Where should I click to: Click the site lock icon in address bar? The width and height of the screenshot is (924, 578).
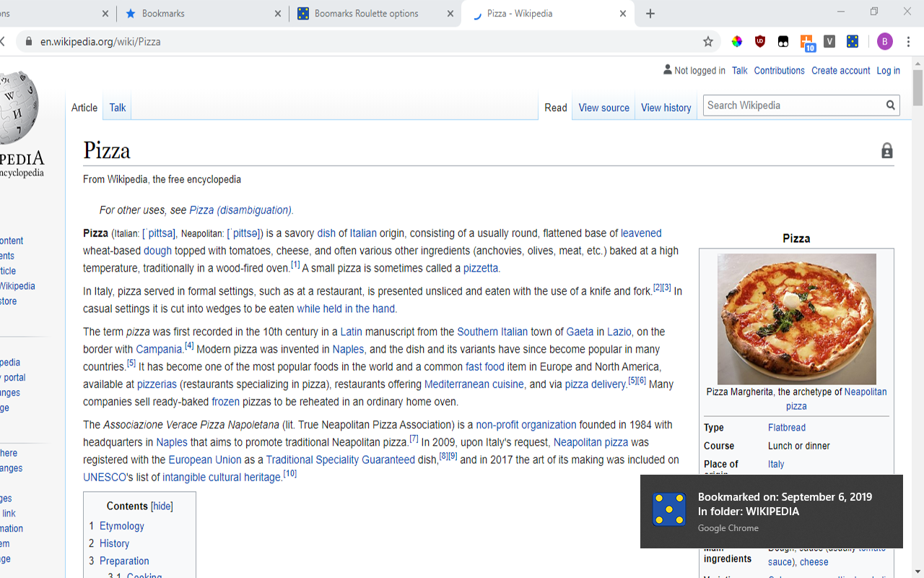[x=29, y=42]
